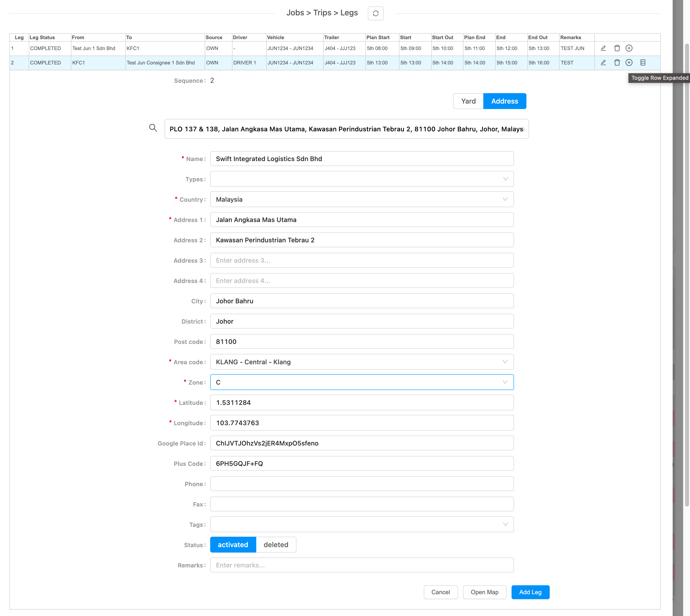The height and width of the screenshot is (616, 690).
Task: Open the Types dropdown
Action: pyautogui.click(x=362, y=179)
